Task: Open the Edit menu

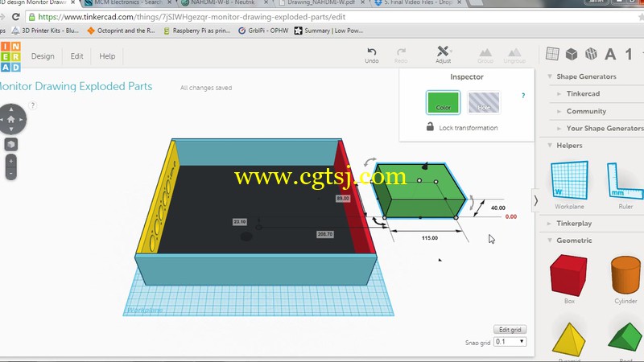Action: (x=76, y=56)
